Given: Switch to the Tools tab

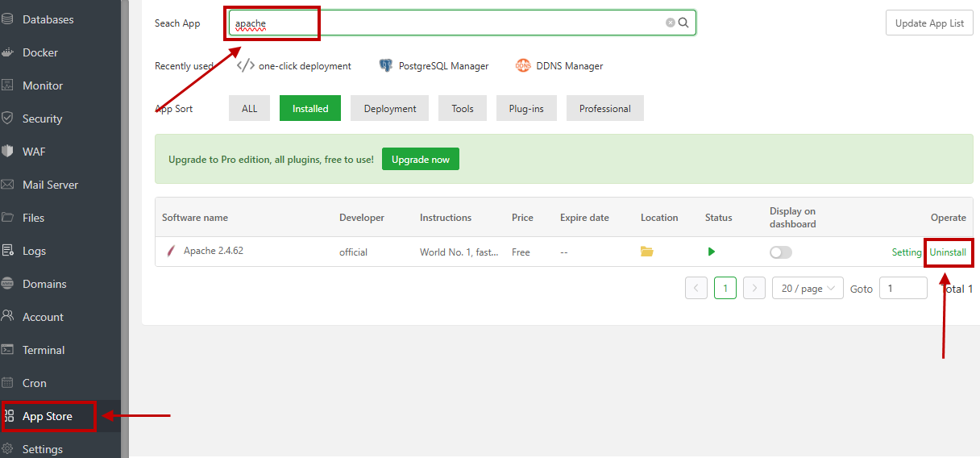Looking at the screenshot, I should (463, 108).
